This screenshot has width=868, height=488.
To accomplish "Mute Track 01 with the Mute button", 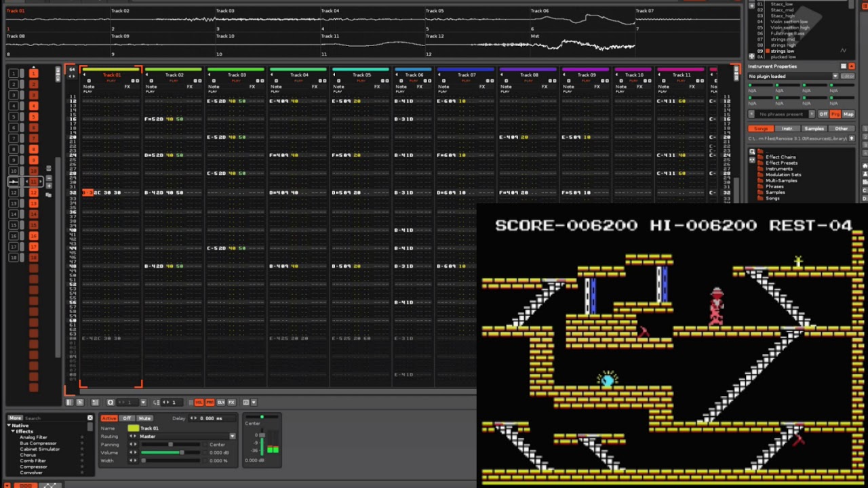I will (144, 418).
